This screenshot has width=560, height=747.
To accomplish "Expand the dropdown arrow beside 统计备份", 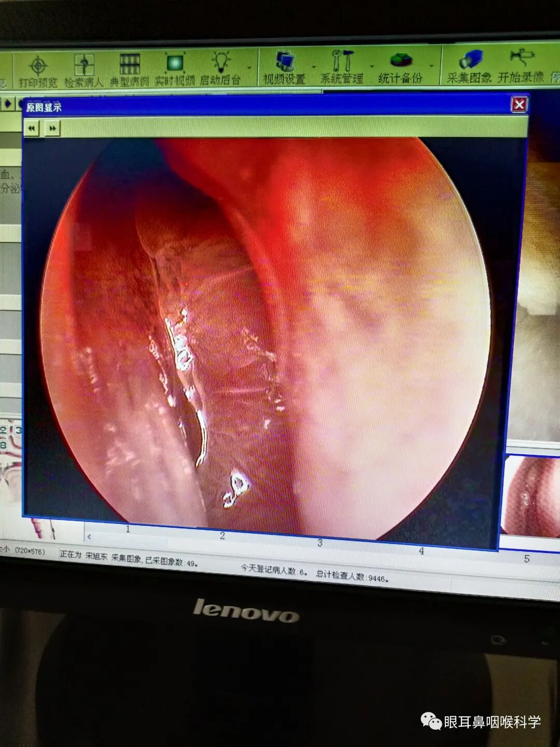I will (x=431, y=66).
